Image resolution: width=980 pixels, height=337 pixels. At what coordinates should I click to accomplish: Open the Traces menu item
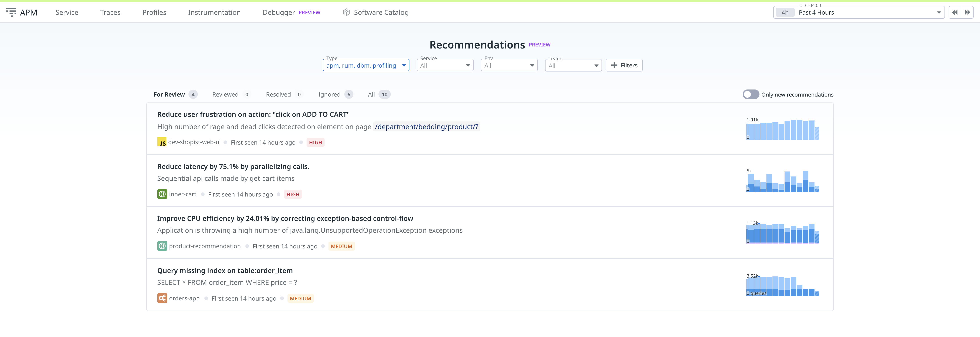(110, 13)
